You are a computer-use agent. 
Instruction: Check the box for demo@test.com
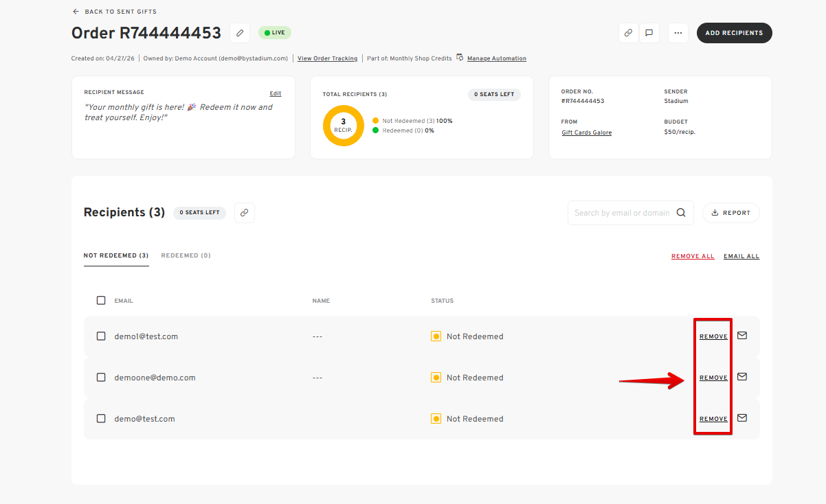click(x=101, y=418)
